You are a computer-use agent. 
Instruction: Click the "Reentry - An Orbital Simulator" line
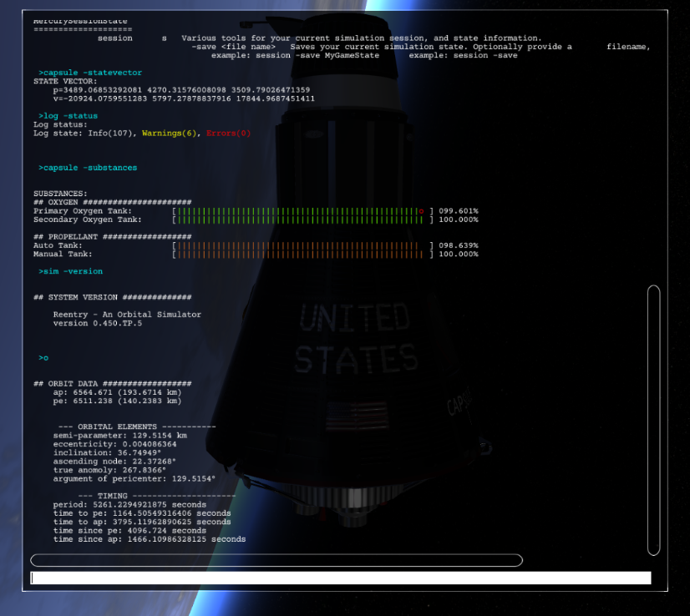pos(127,315)
